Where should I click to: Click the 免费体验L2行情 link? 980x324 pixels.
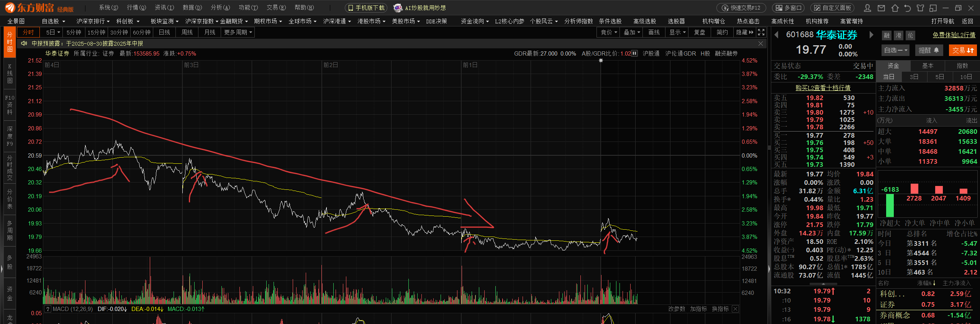click(x=954, y=35)
